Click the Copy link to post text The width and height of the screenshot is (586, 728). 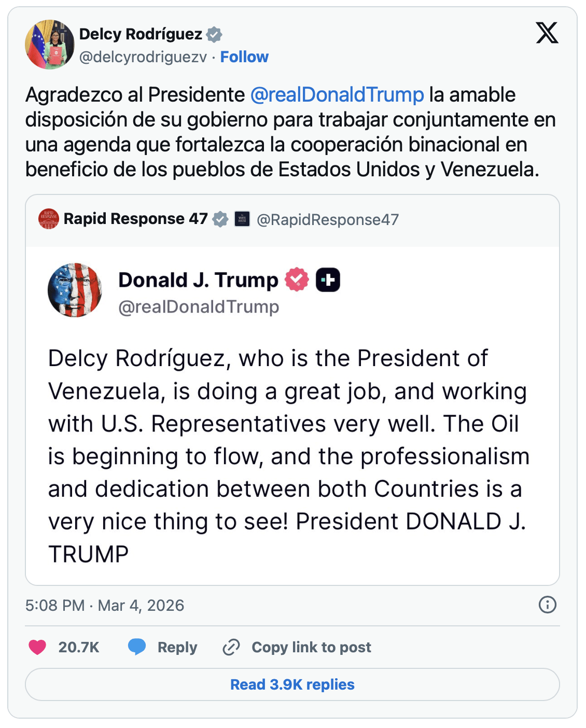coord(311,647)
